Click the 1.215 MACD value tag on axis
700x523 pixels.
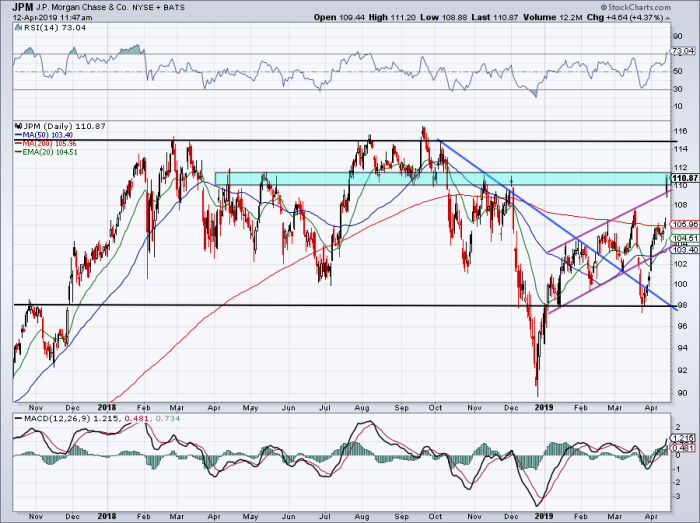pos(683,438)
